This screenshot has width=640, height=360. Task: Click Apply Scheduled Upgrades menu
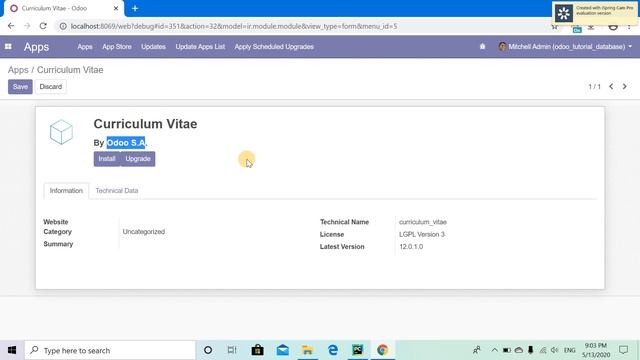(274, 47)
